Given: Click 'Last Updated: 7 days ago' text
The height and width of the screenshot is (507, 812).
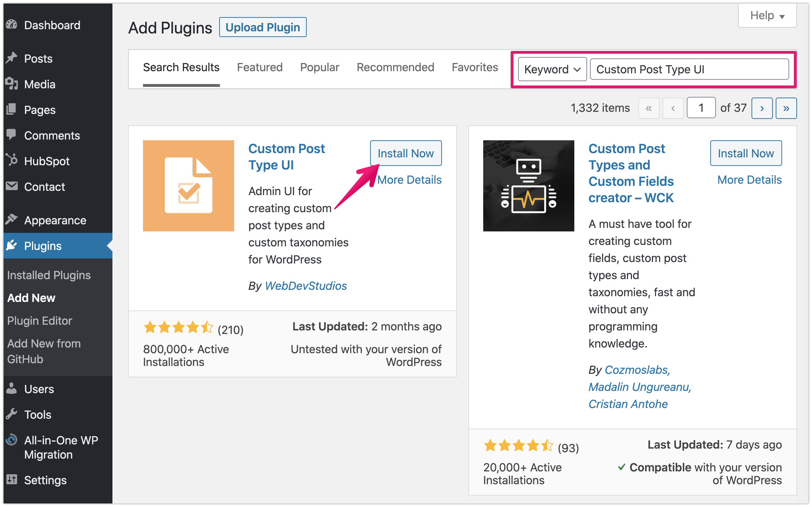Looking at the screenshot, I should 715,445.
